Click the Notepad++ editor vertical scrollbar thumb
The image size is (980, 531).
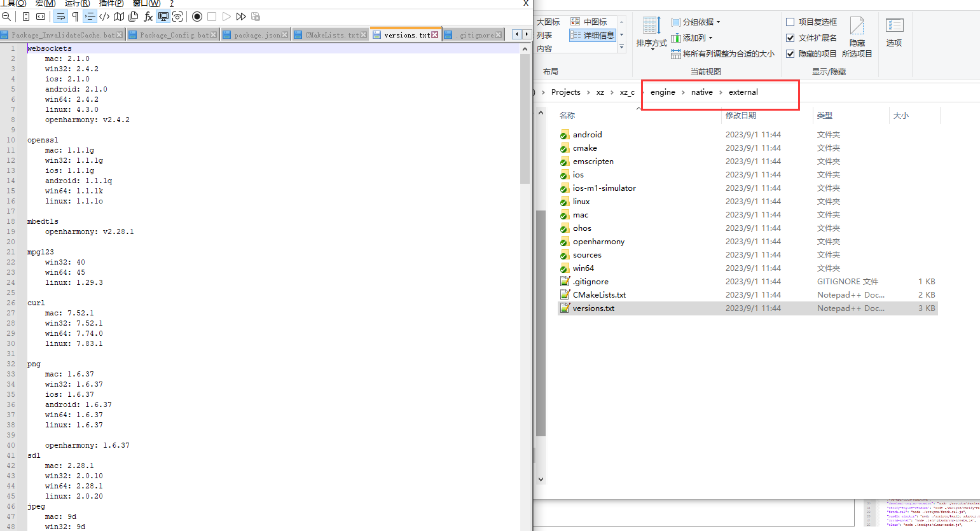[525, 119]
